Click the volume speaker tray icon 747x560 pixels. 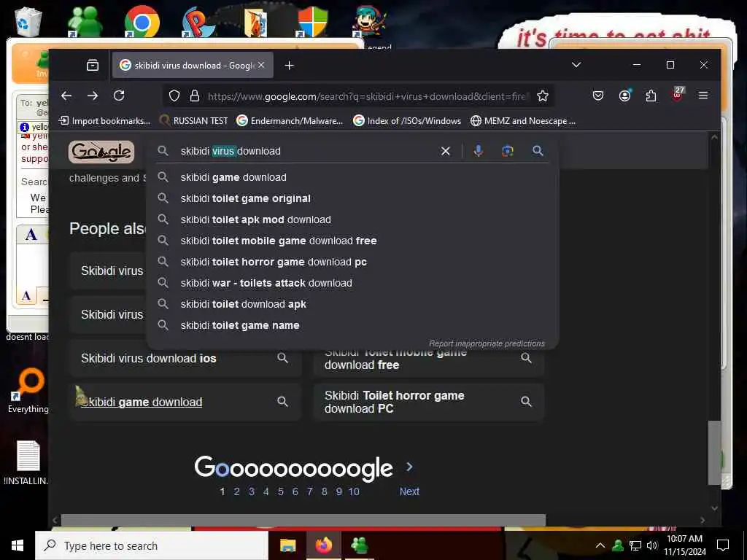pyautogui.click(x=652, y=545)
